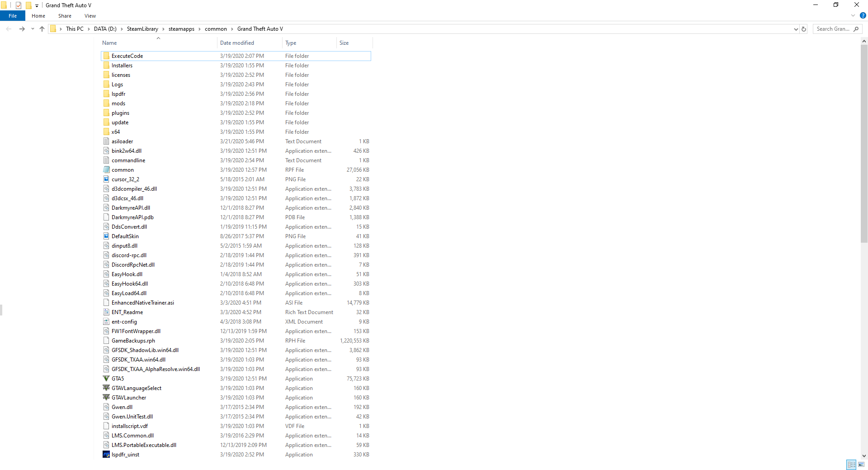
Task: Navigate to SteamLibrary in breadcrumb
Action: (x=142, y=29)
